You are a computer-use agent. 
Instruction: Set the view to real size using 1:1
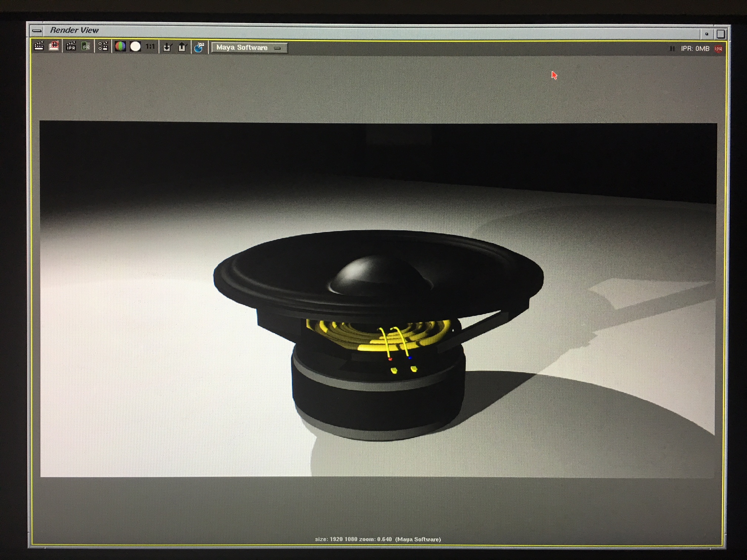tap(150, 46)
